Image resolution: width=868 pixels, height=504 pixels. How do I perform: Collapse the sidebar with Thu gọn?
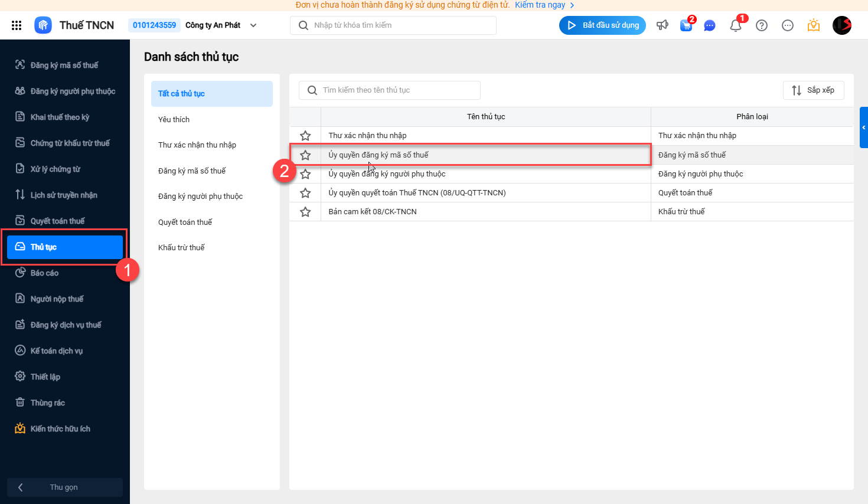(64, 487)
